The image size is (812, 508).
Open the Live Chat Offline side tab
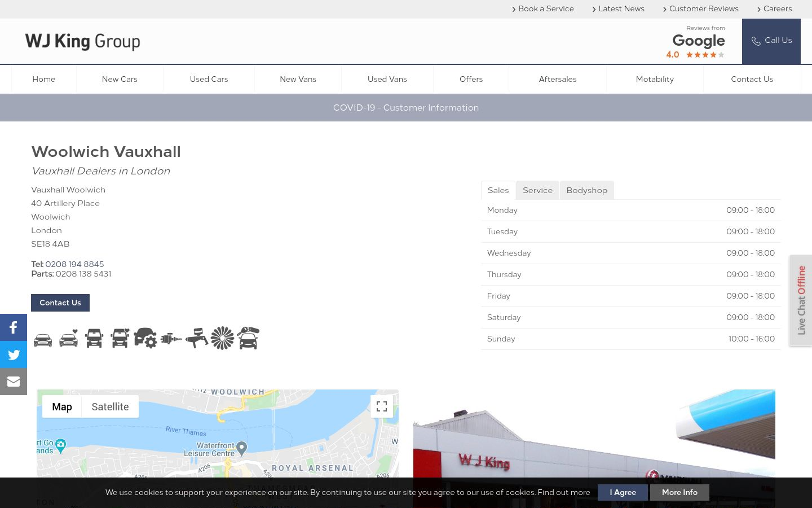point(801,300)
